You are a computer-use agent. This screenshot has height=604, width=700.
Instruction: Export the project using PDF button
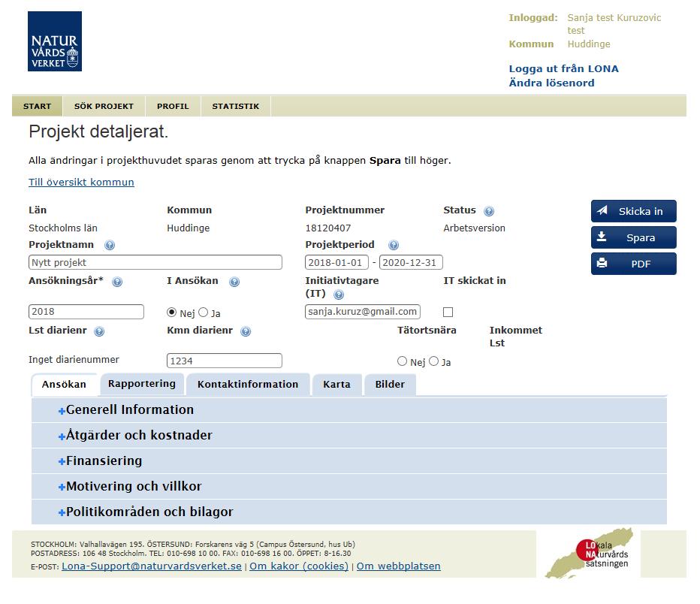[633, 264]
